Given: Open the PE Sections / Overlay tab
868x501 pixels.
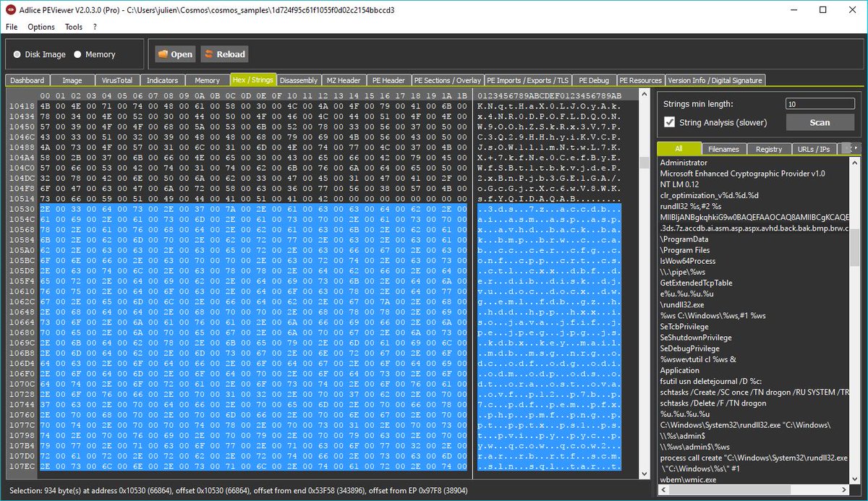Looking at the screenshot, I should (x=447, y=80).
